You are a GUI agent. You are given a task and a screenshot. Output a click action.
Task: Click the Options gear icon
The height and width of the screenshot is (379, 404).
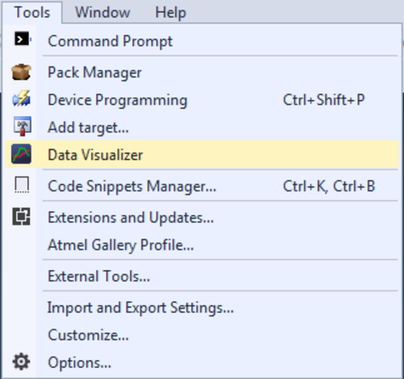[x=21, y=362]
